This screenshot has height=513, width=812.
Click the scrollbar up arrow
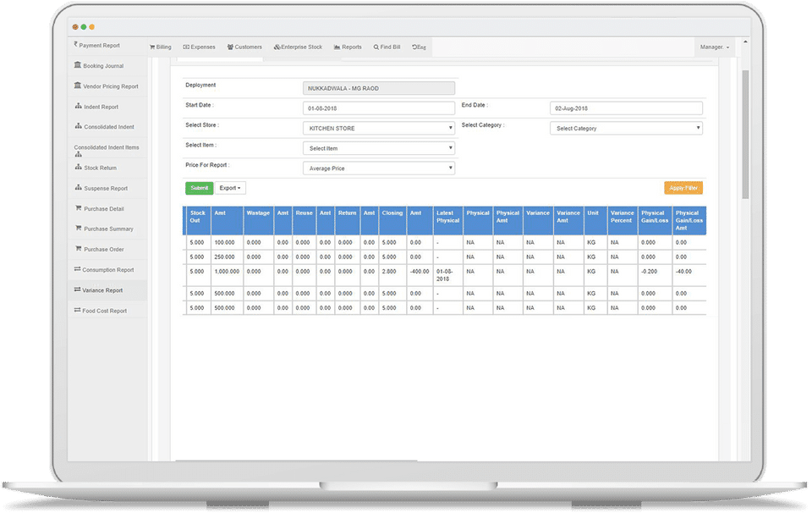tap(745, 42)
